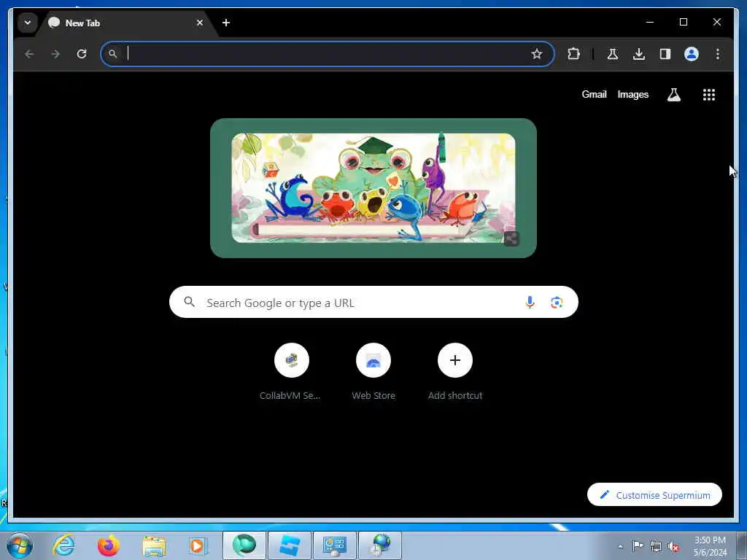This screenshot has height=560, width=747.
Task: Switch to Supermium taskbar button
Action: click(244, 545)
